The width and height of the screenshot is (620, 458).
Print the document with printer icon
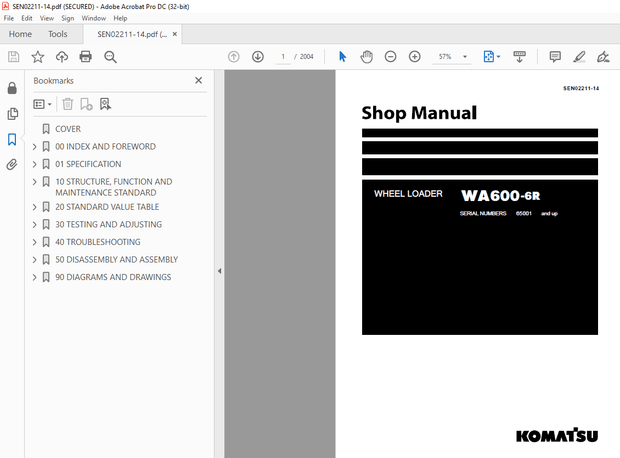pyautogui.click(x=85, y=57)
